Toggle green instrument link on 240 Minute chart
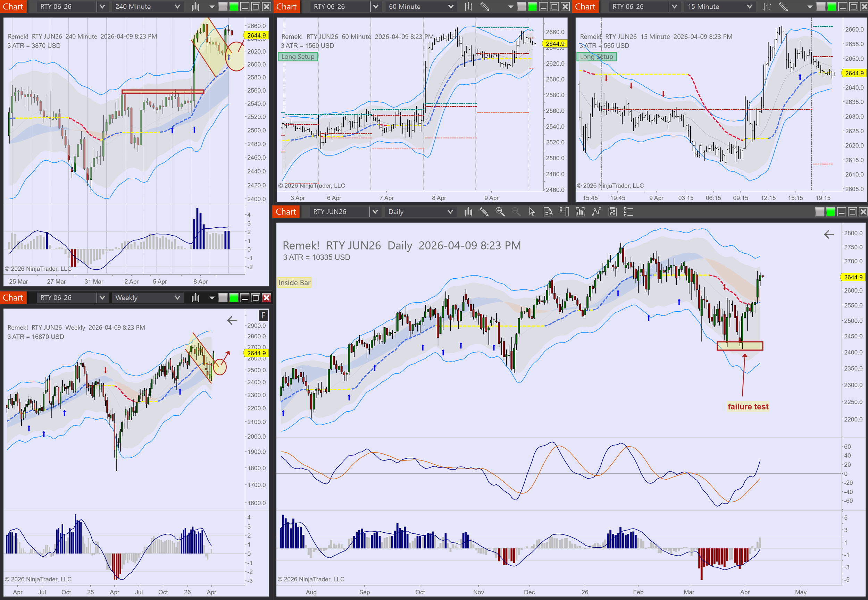Screen dimensions: 868x600 234,6
